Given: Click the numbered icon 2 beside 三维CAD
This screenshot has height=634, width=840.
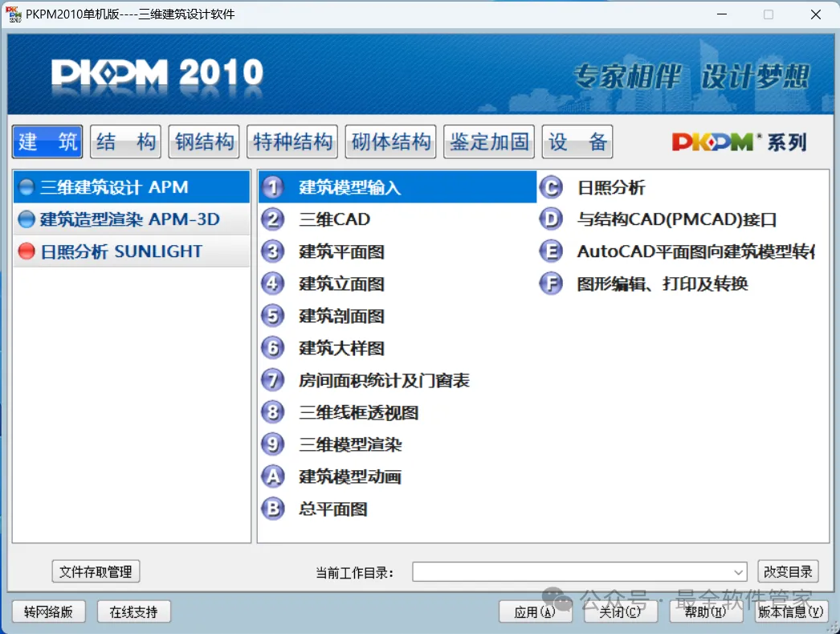Looking at the screenshot, I should 273,219.
